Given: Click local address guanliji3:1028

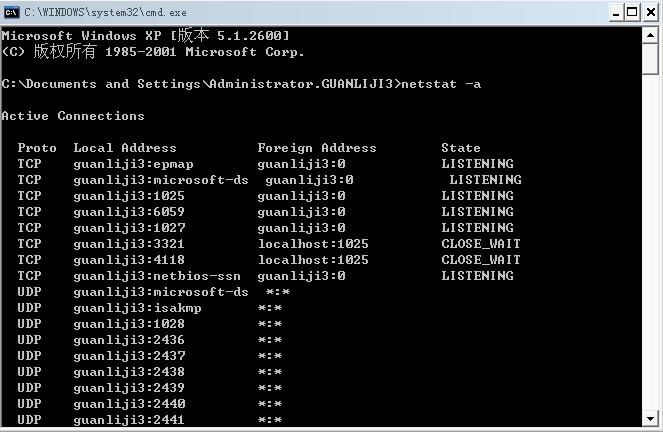Looking at the screenshot, I should [x=129, y=324].
